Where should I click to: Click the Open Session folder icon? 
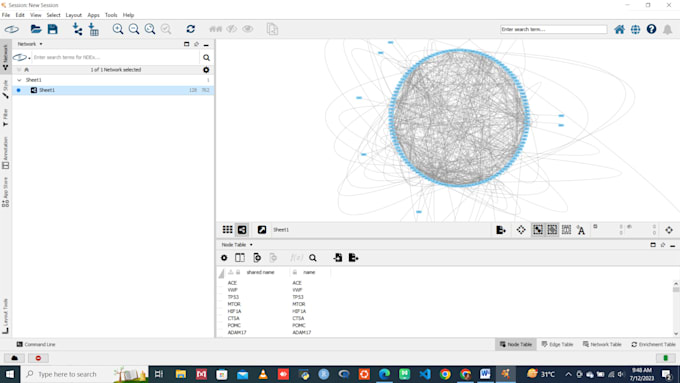pos(36,29)
